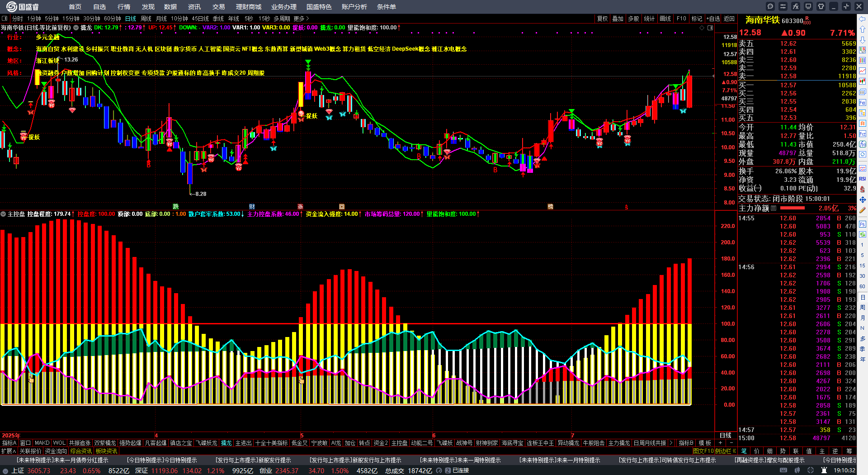The image size is (868, 475).
Task: Click the +自选 add favorite button
Action: point(713,19)
